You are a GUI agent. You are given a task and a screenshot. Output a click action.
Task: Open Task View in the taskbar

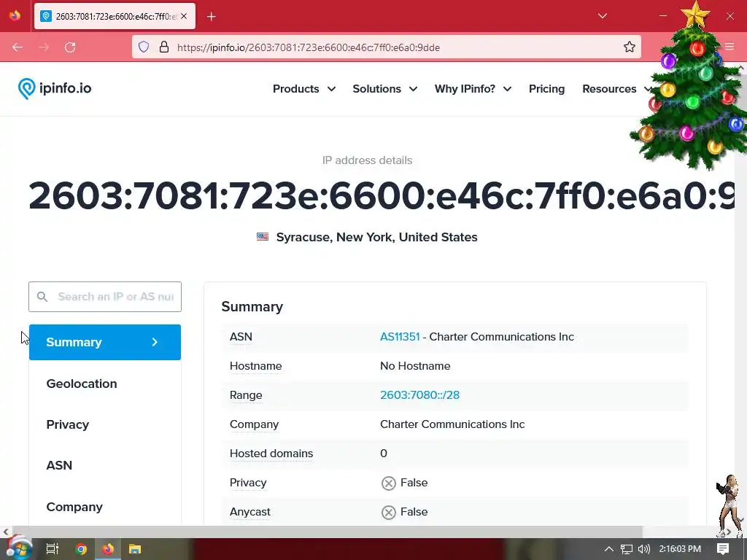click(53, 549)
